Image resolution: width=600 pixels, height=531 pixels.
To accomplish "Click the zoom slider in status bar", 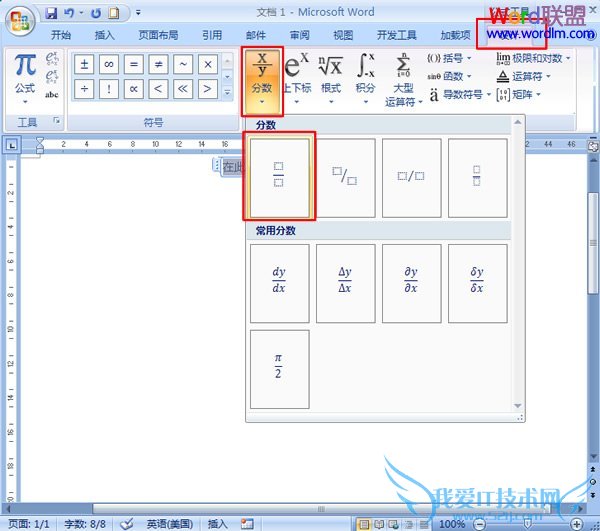I will [528, 524].
